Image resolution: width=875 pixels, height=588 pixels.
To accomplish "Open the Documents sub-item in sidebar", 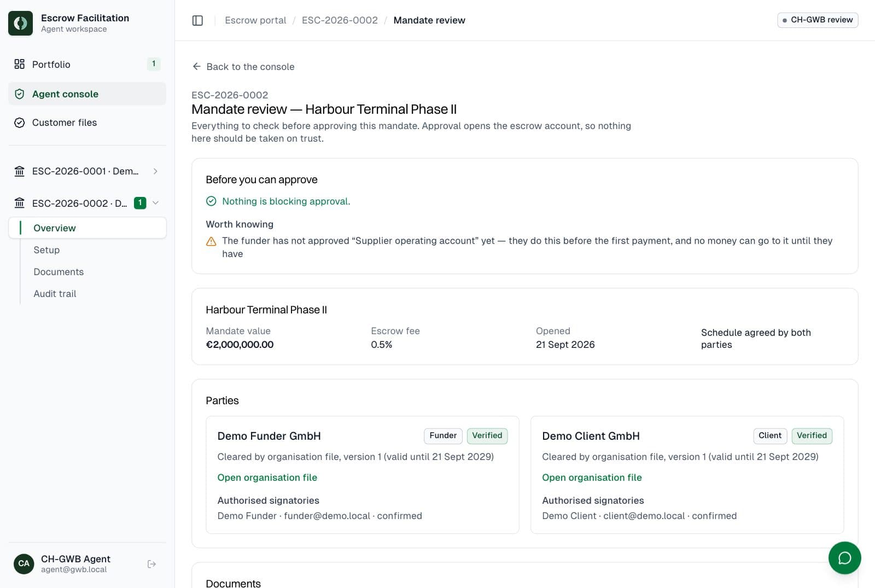I will (59, 272).
